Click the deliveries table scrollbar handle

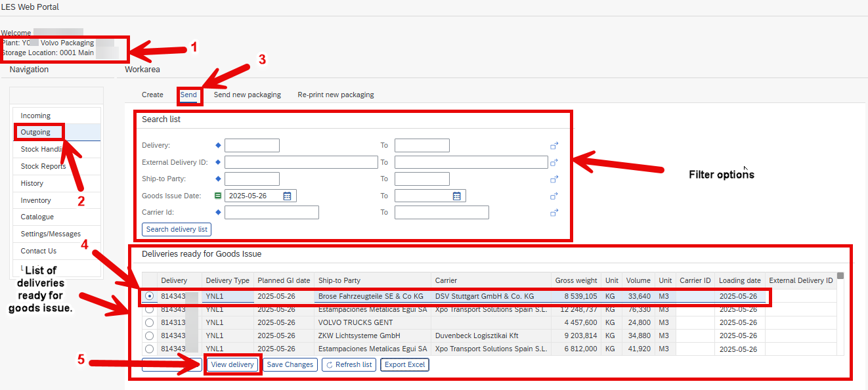[840, 276]
